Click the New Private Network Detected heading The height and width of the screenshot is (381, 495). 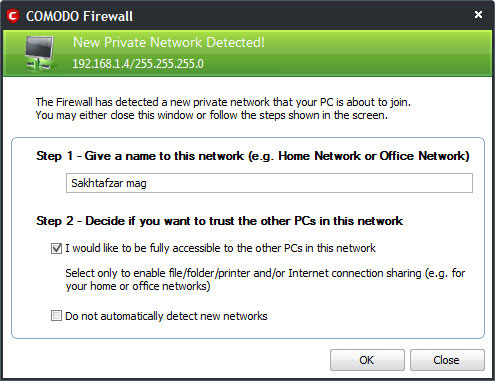click(169, 42)
